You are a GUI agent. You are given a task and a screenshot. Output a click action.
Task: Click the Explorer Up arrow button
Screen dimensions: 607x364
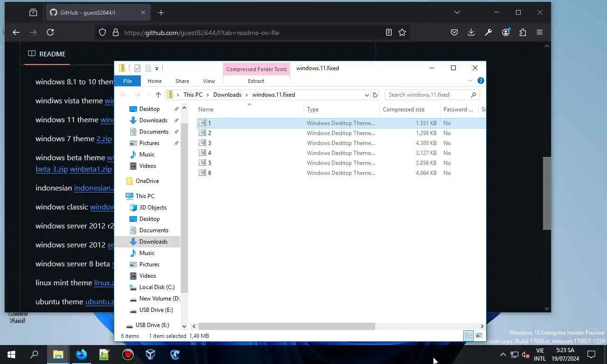click(158, 95)
